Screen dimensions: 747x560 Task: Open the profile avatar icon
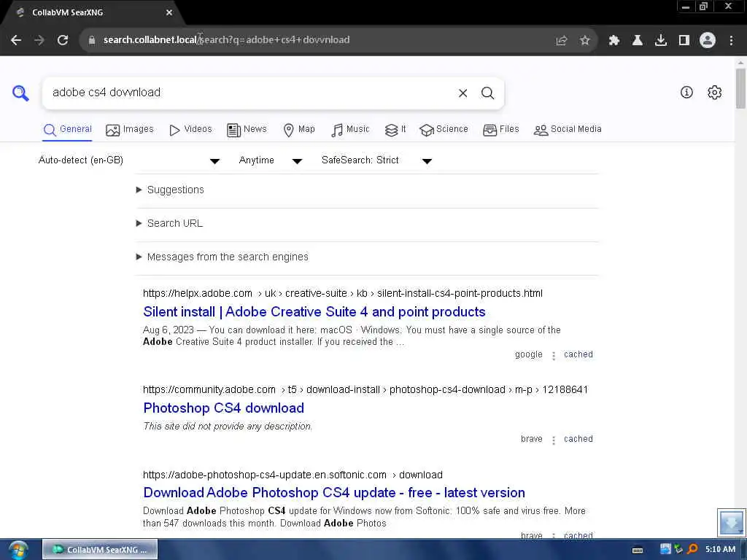tap(708, 41)
